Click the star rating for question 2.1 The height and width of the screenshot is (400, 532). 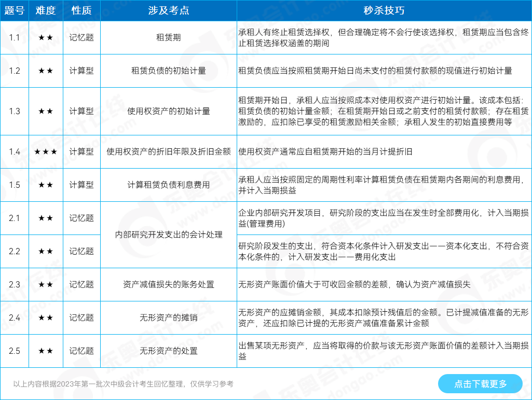(x=45, y=218)
